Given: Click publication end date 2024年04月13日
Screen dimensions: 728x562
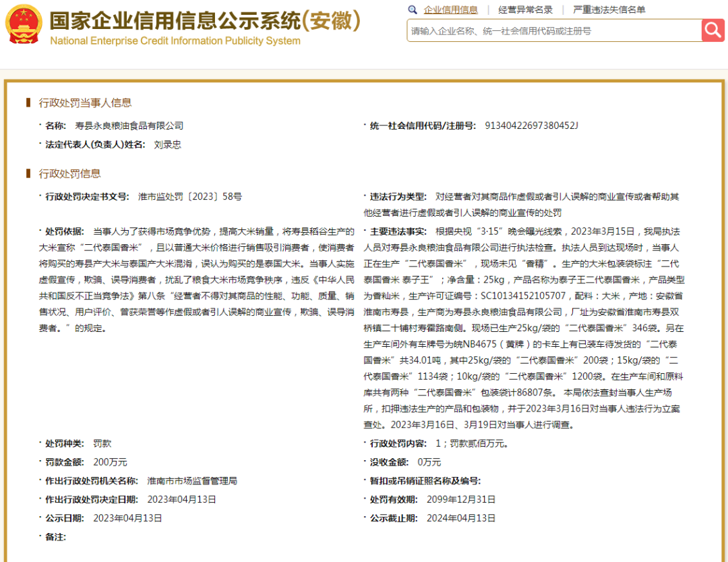Looking at the screenshot, I should click(x=461, y=518).
